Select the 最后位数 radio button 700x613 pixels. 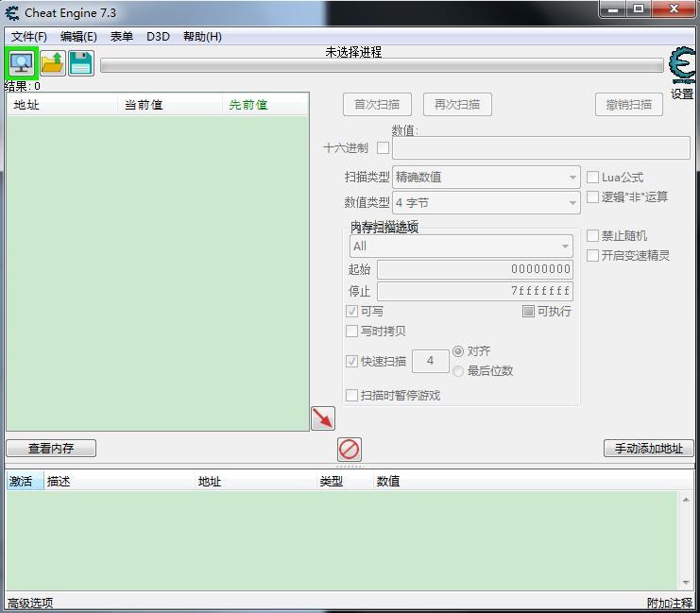click(x=458, y=371)
